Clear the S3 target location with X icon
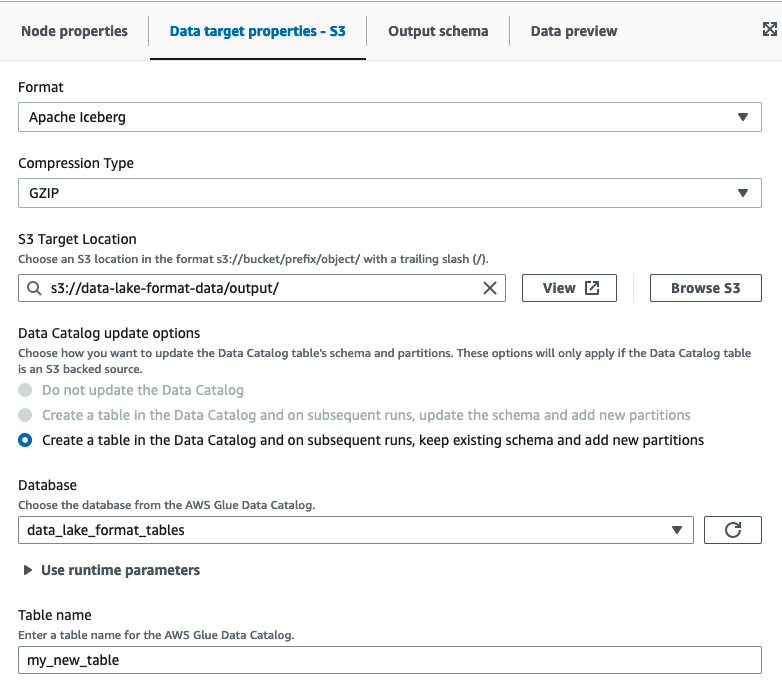 click(x=490, y=288)
